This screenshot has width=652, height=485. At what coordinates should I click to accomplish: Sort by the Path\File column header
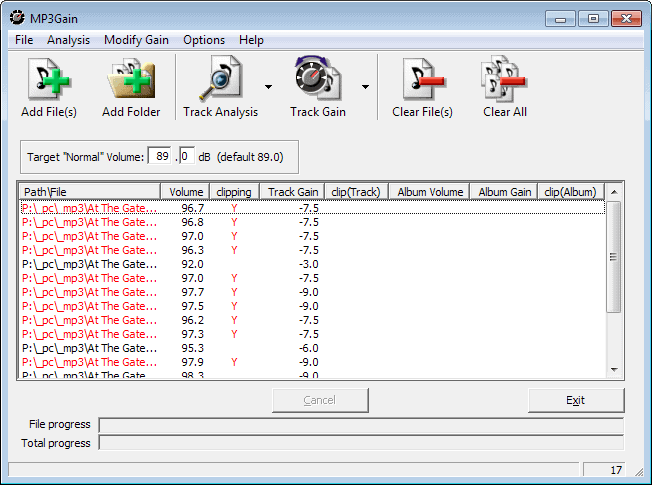pos(90,192)
